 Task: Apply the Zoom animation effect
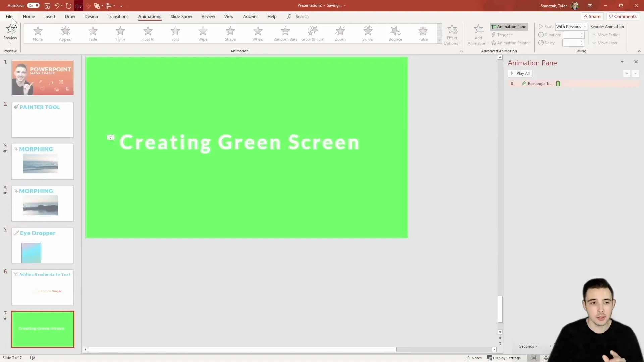coord(340,34)
